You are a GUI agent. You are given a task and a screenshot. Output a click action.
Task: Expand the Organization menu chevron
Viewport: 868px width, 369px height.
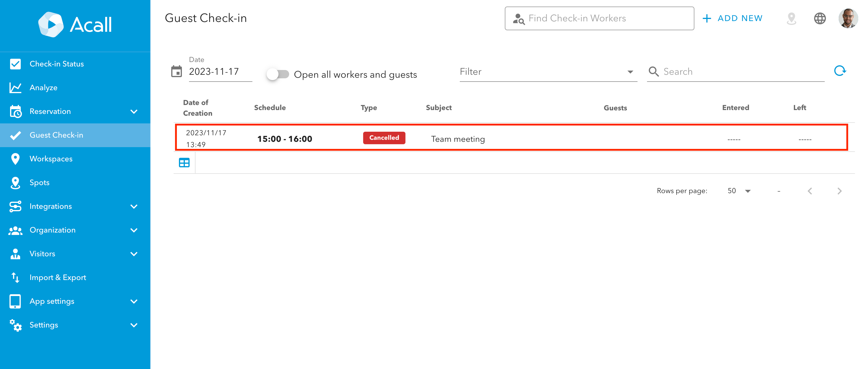coord(134,230)
